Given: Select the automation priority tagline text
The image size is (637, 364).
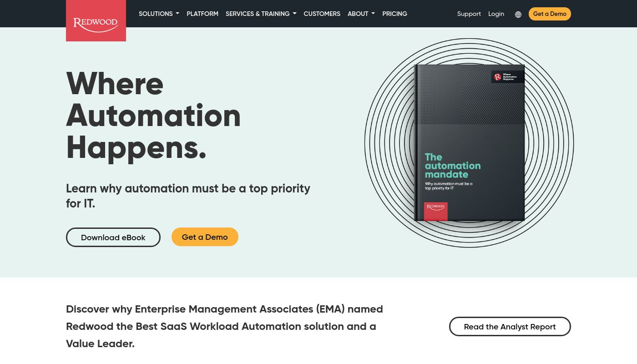Looking at the screenshot, I should click(188, 196).
